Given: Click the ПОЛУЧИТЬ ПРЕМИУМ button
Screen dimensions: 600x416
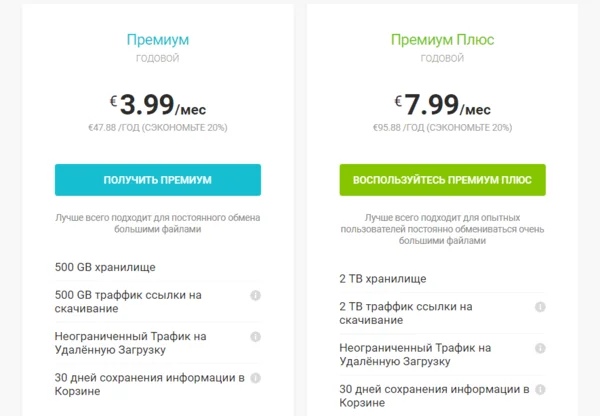Looking at the screenshot, I should [158, 180].
